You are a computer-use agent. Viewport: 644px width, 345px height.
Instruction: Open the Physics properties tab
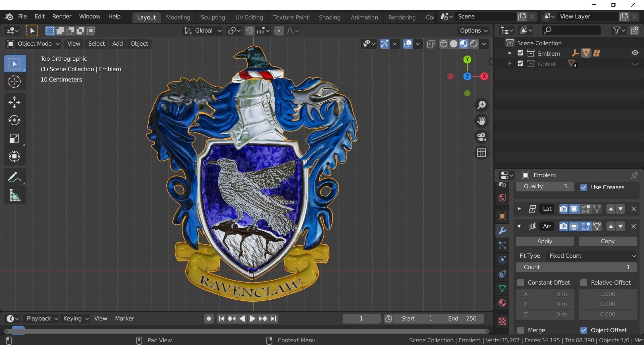pyautogui.click(x=502, y=259)
